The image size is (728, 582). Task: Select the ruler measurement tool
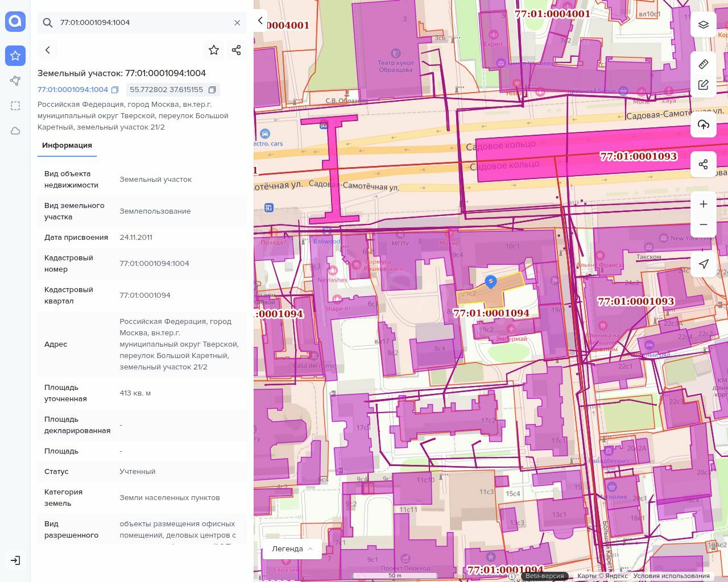pos(704,64)
